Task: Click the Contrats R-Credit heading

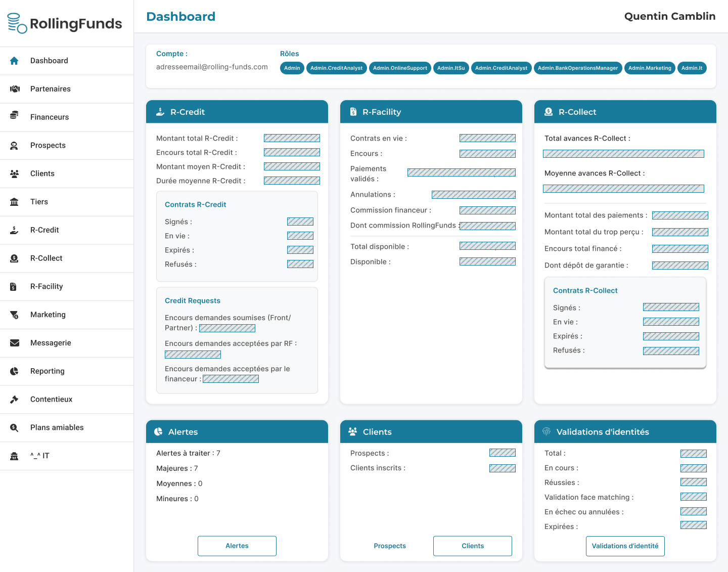Action: 195,204
